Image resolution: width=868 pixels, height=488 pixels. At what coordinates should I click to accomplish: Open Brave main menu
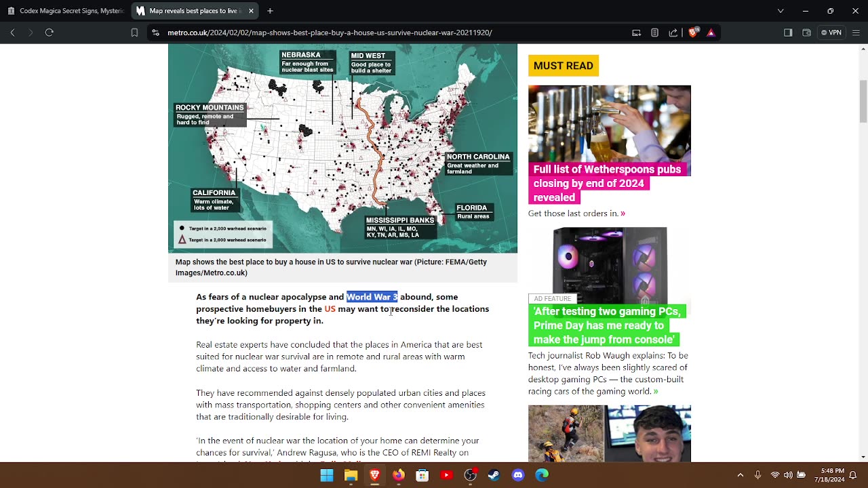pos(856,33)
